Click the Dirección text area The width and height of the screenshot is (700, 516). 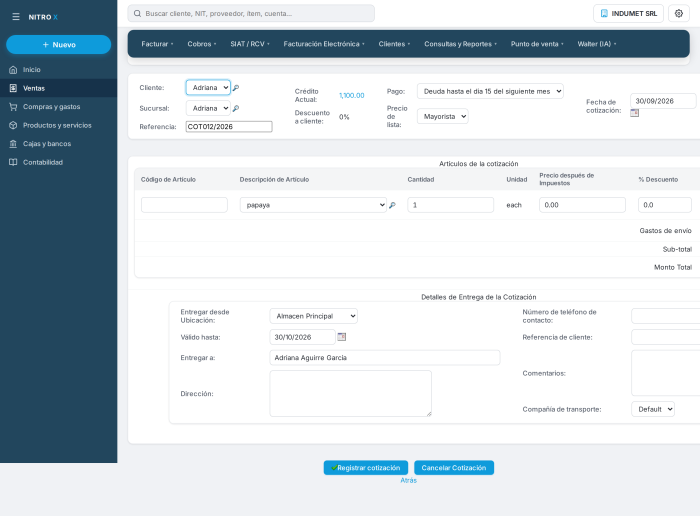pos(350,393)
